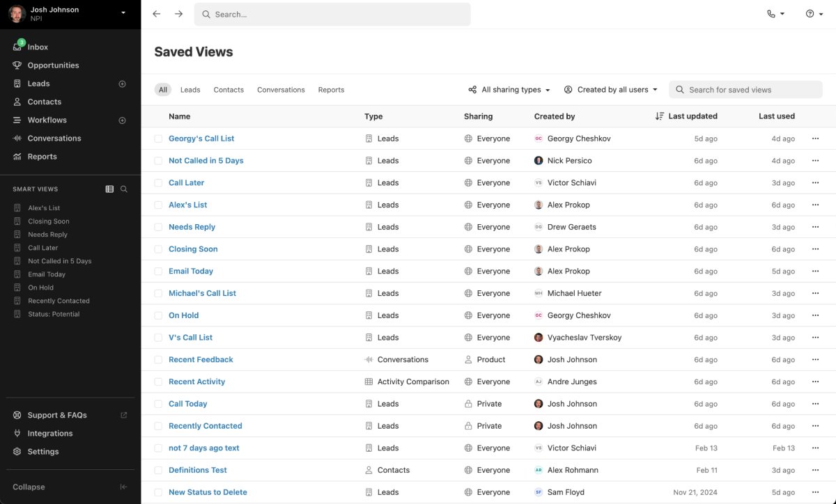This screenshot has width=836, height=504.
Task: Click the Integrations plug icon
Action: coord(17,434)
